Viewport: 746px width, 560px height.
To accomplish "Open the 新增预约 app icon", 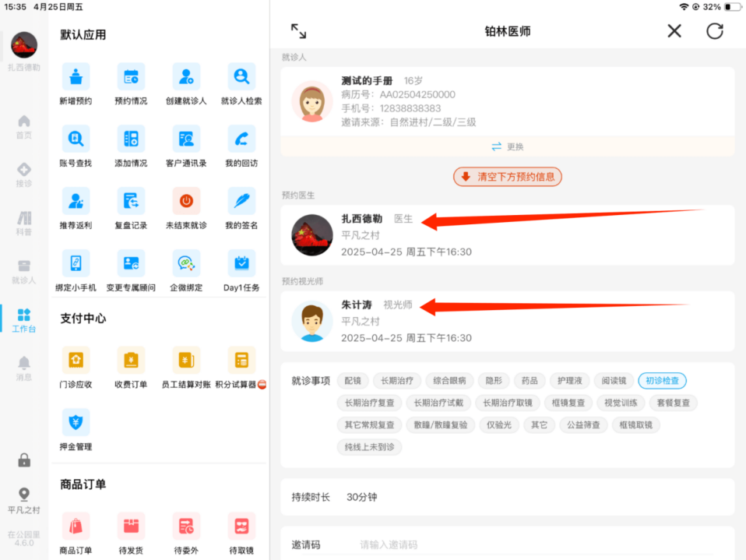I will click(76, 76).
